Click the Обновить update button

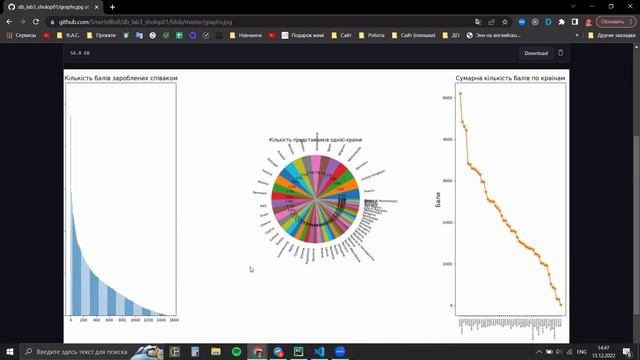[x=616, y=22]
